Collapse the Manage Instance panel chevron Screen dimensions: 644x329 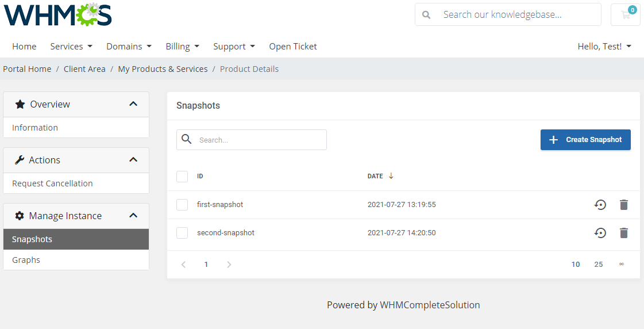pyautogui.click(x=133, y=216)
